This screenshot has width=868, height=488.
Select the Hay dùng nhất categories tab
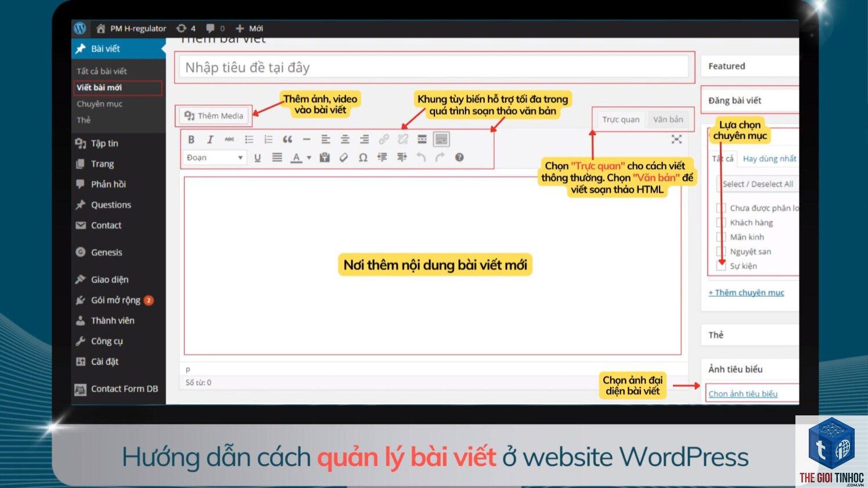pos(769,159)
